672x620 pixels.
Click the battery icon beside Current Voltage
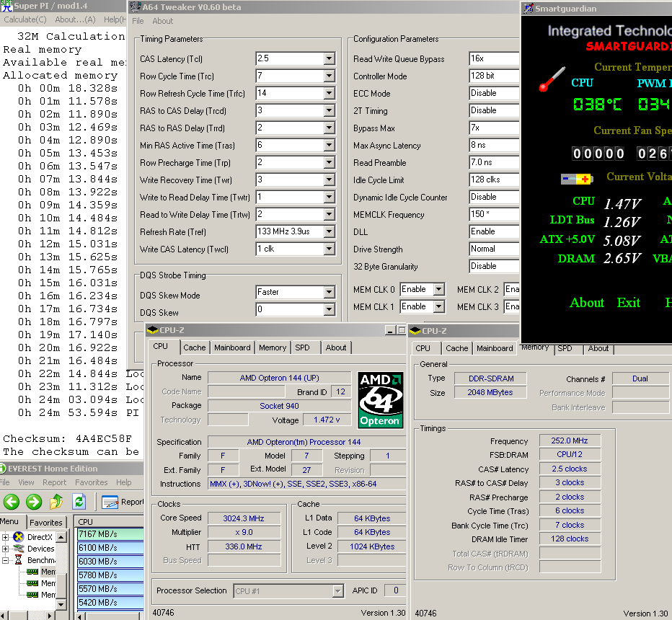click(x=577, y=179)
